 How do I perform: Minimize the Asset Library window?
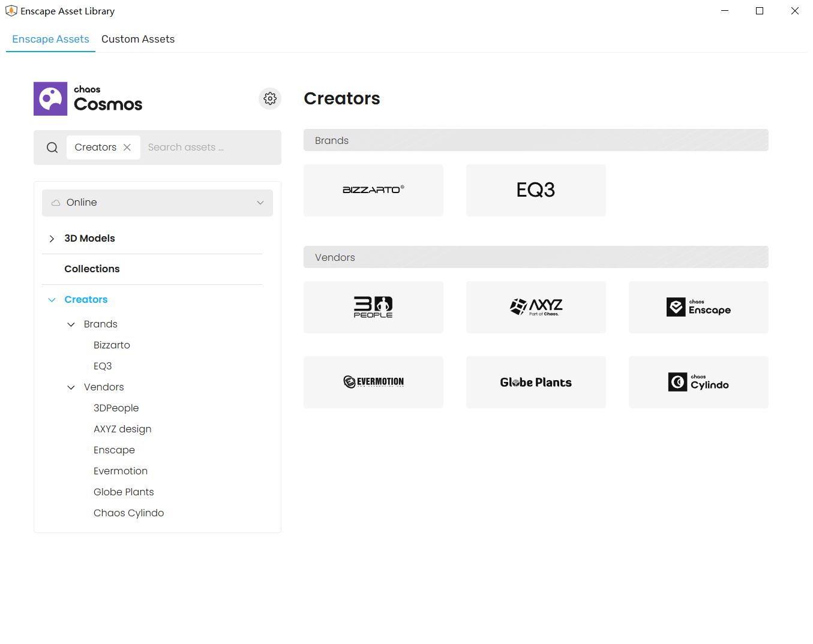(x=725, y=11)
